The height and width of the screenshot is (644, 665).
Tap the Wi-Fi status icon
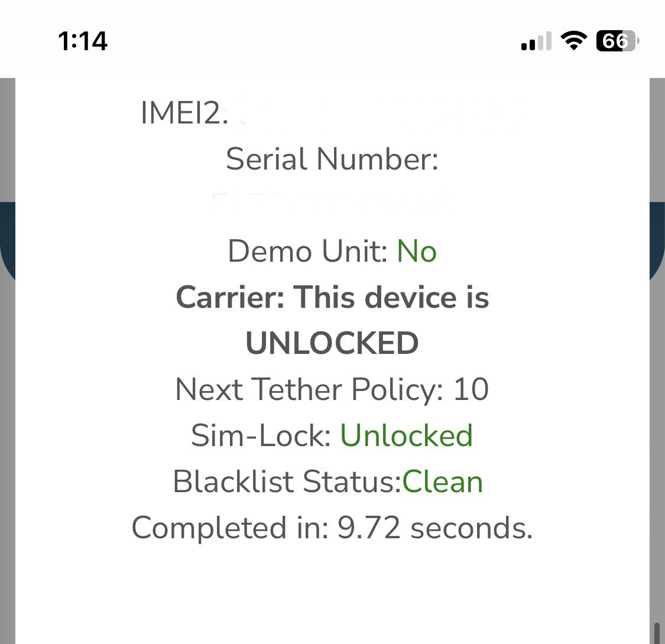click(x=573, y=41)
